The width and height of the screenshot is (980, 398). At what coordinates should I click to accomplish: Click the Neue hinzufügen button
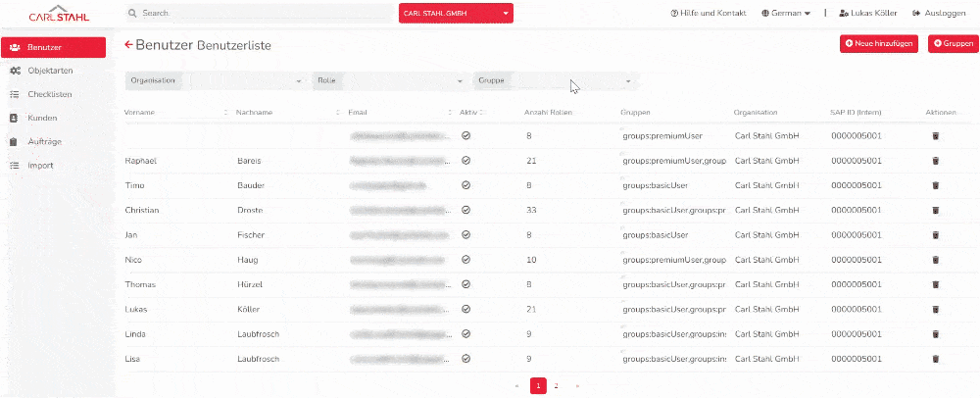879,44
